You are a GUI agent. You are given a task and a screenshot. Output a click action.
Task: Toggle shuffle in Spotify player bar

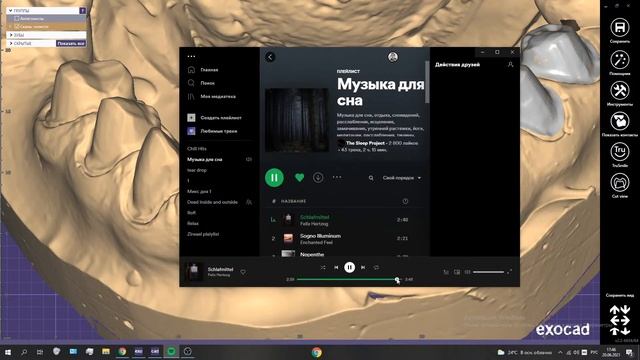coord(323,267)
